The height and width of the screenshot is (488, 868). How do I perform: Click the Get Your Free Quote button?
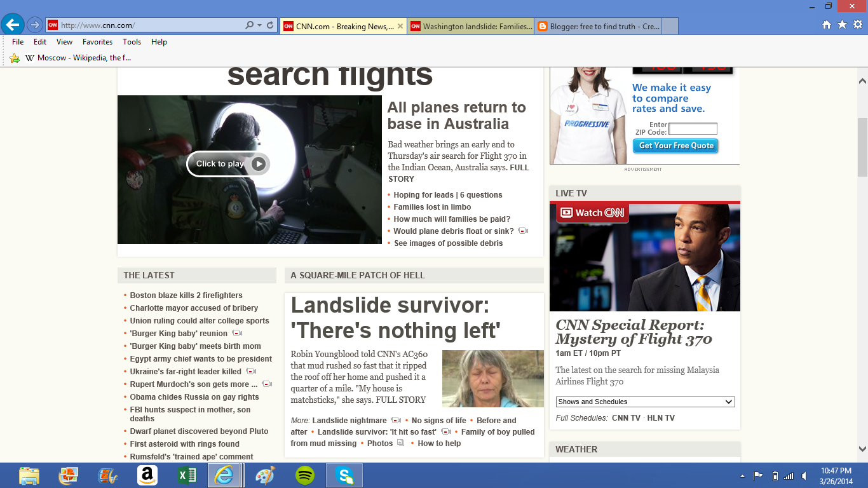click(675, 146)
